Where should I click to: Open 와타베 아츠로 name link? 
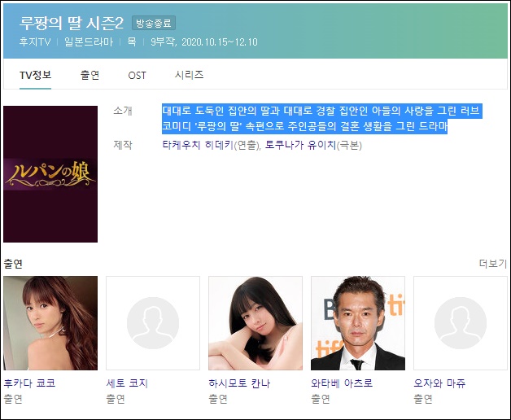pyautogui.click(x=342, y=383)
